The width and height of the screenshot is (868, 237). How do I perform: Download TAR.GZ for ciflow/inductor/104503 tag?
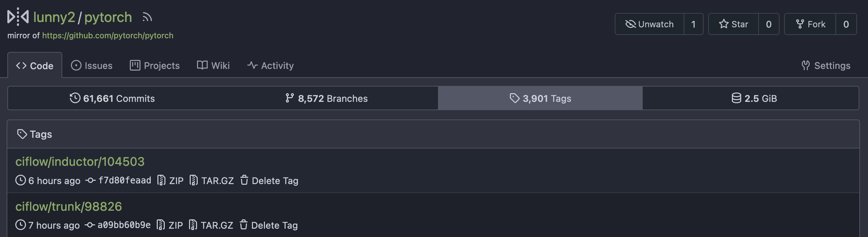click(x=212, y=181)
